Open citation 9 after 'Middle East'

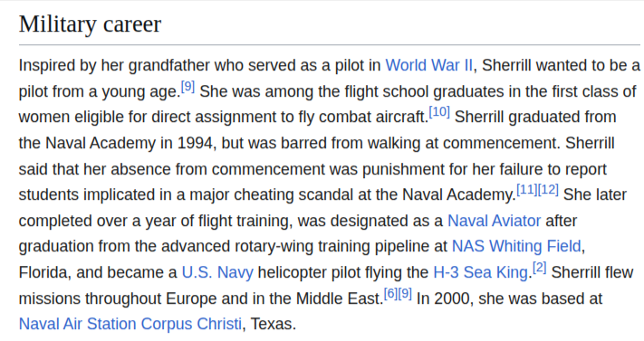405,294
